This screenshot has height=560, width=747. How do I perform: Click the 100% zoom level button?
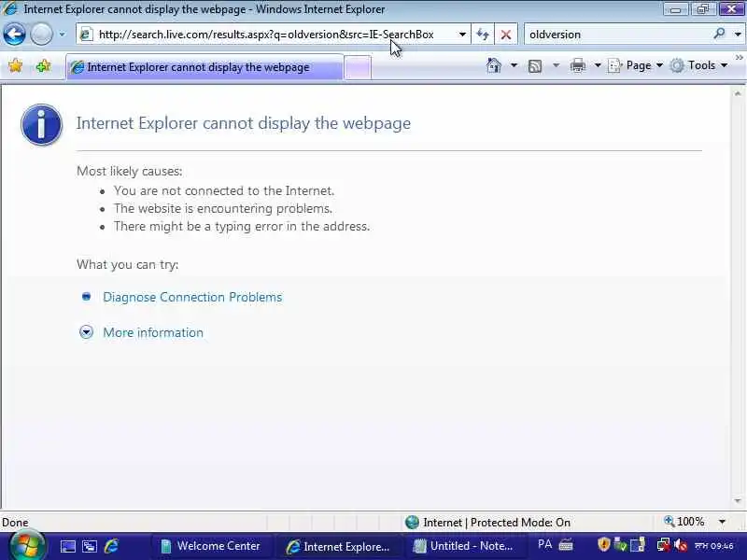(684, 522)
